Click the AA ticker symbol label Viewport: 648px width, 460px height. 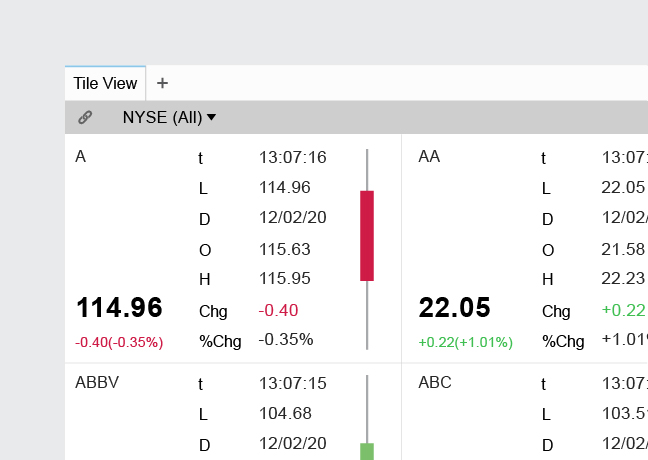pos(429,157)
